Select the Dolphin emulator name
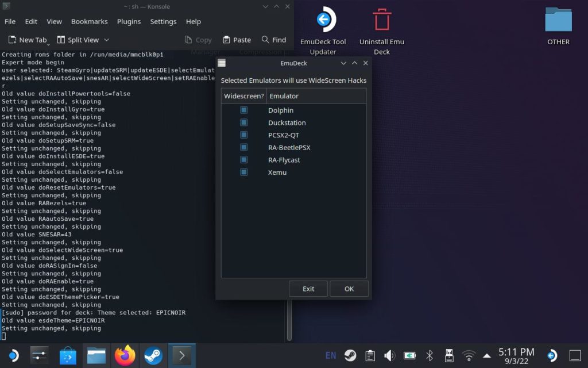588x368 pixels. click(x=280, y=110)
